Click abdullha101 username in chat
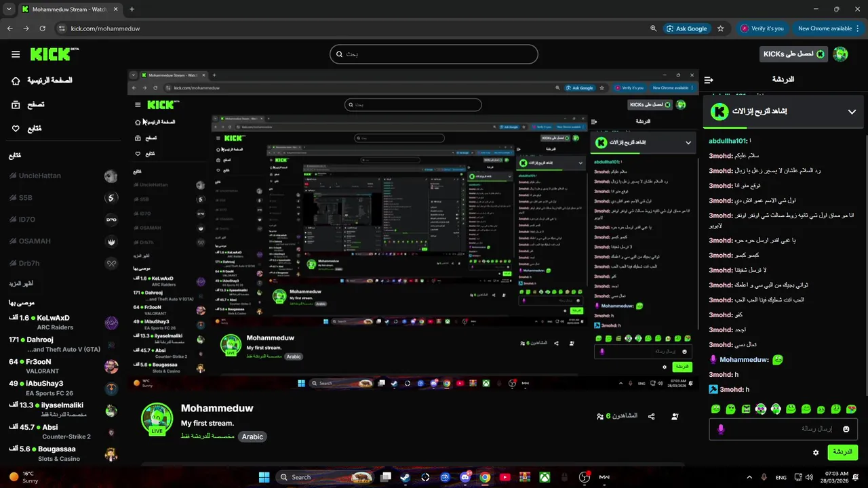 tap(728, 141)
